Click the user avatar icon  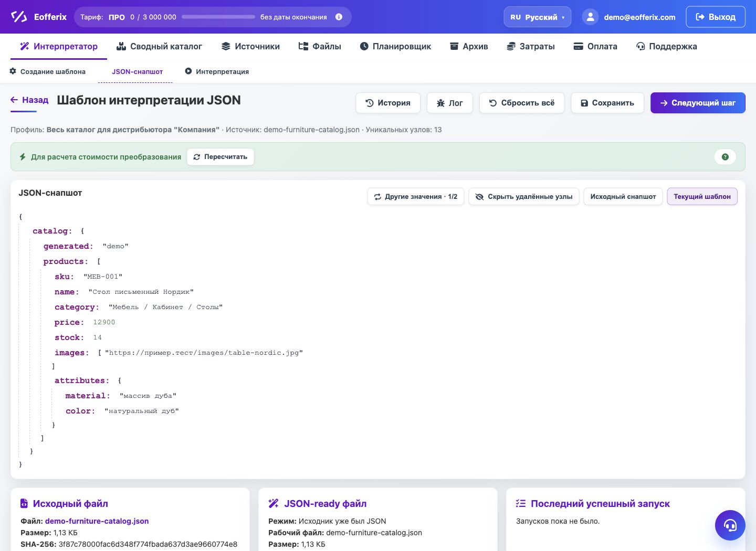tap(590, 17)
